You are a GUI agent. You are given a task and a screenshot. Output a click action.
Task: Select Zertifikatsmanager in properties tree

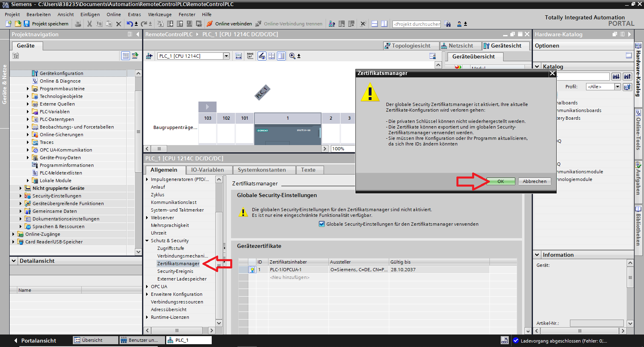click(178, 264)
